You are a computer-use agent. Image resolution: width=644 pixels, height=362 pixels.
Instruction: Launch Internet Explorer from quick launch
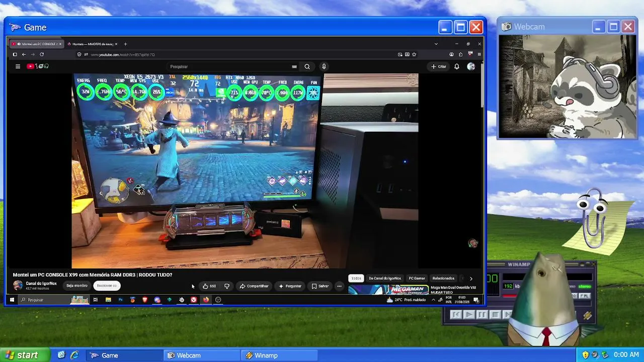[x=74, y=355]
